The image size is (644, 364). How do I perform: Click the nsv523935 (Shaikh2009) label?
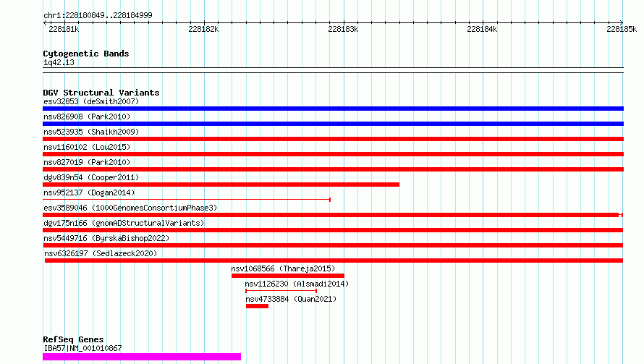click(91, 132)
